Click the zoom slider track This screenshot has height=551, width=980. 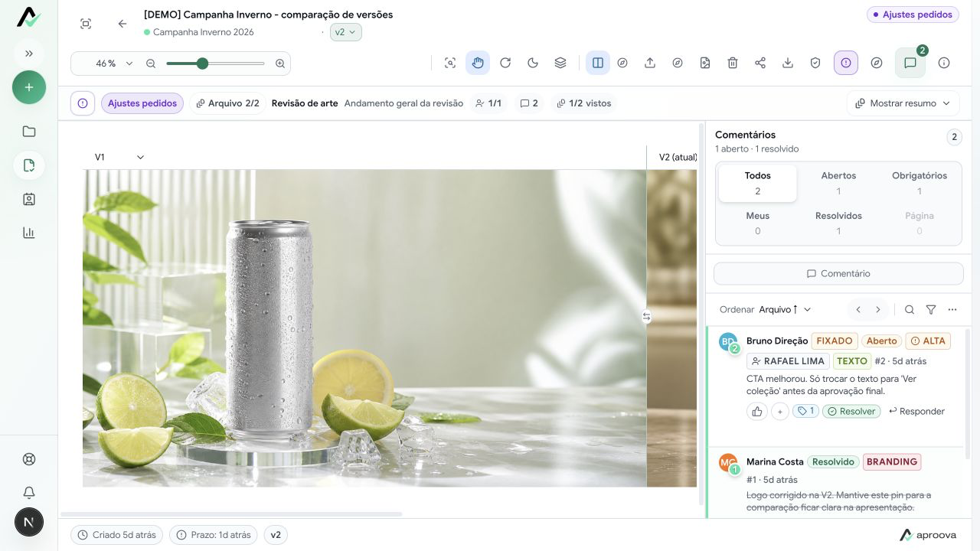[x=215, y=64]
